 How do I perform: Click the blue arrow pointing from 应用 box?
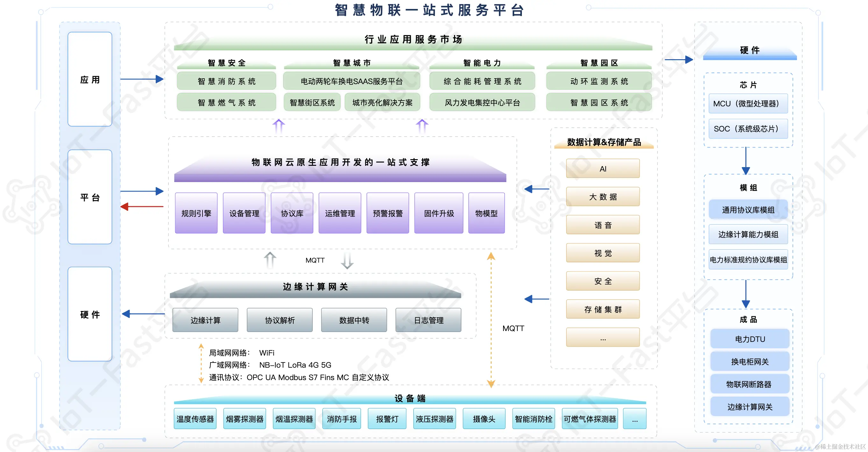pyautogui.click(x=141, y=80)
